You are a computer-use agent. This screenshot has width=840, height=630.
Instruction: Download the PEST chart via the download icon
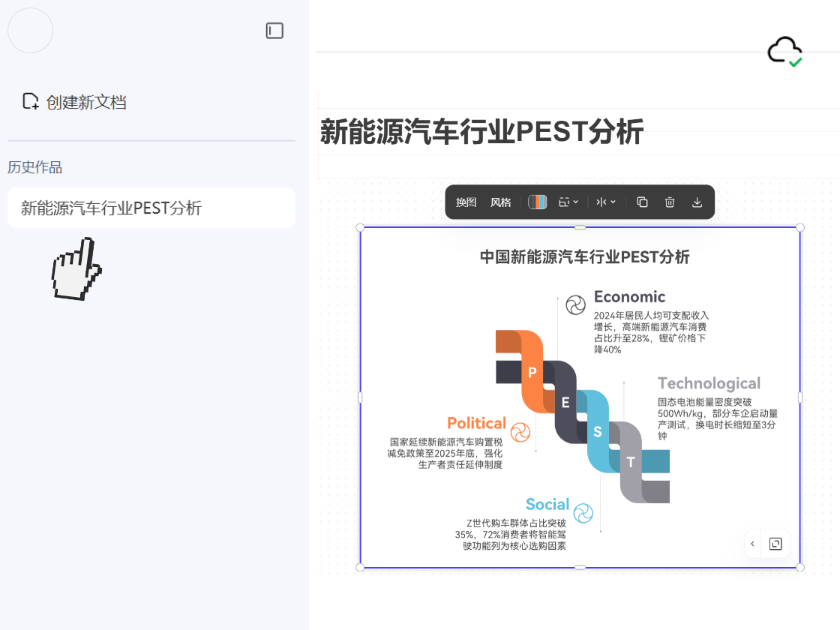point(697,202)
